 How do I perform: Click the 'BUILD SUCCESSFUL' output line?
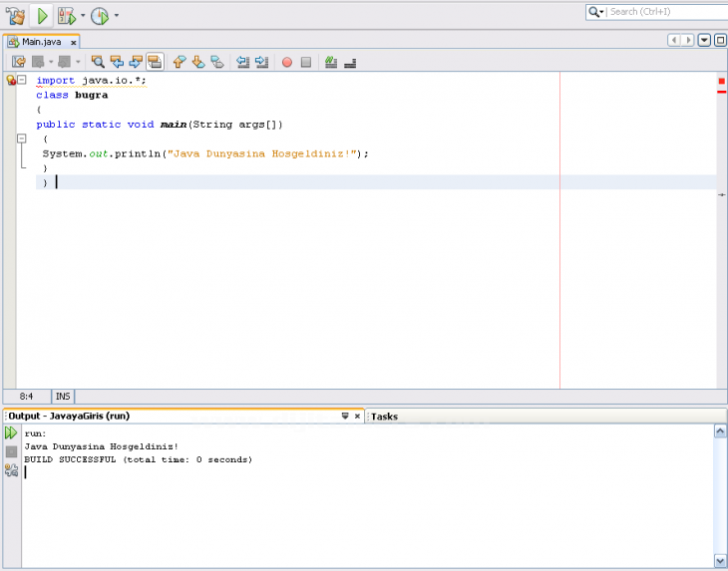click(x=138, y=459)
